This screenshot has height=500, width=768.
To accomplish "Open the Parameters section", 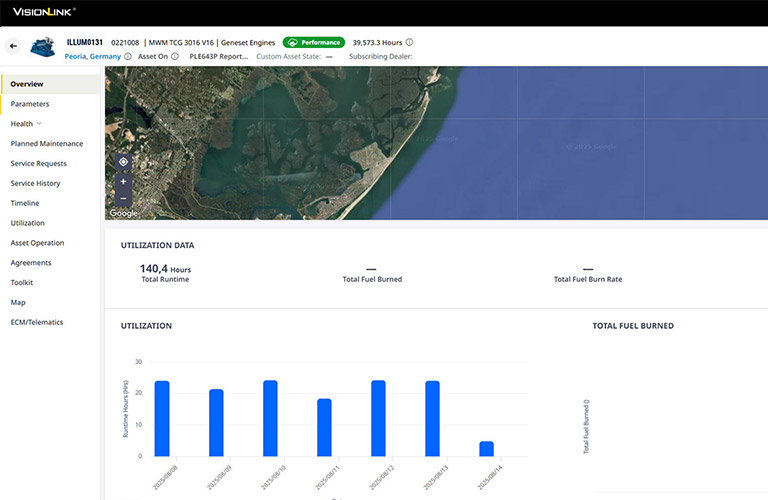I will pyautogui.click(x=30, y=104).
